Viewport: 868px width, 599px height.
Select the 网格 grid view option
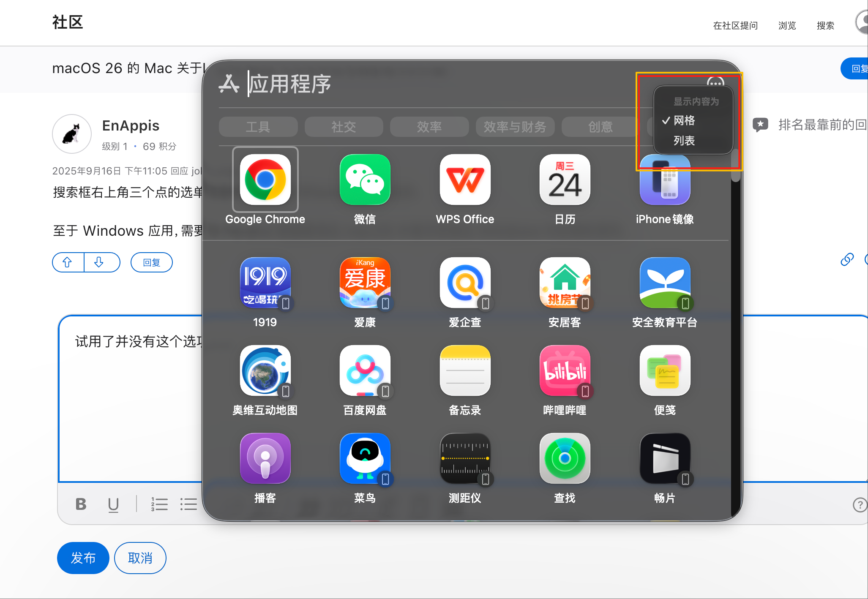coord(684,120)
